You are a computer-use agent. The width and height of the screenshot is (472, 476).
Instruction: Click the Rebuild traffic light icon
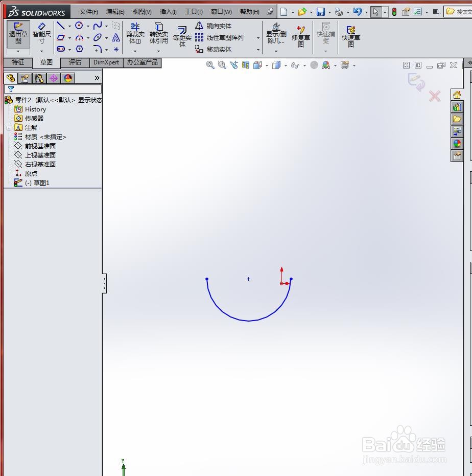click(394, 12)
